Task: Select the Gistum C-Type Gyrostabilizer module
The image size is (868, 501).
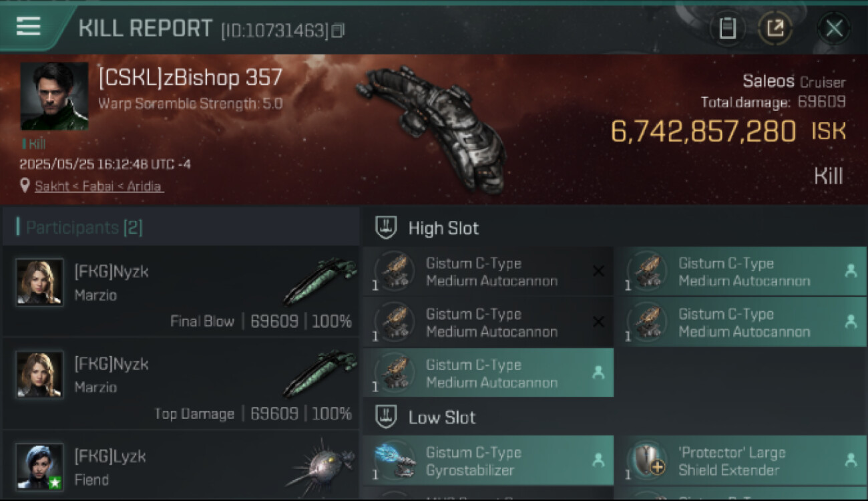Action: coord(487,461)
